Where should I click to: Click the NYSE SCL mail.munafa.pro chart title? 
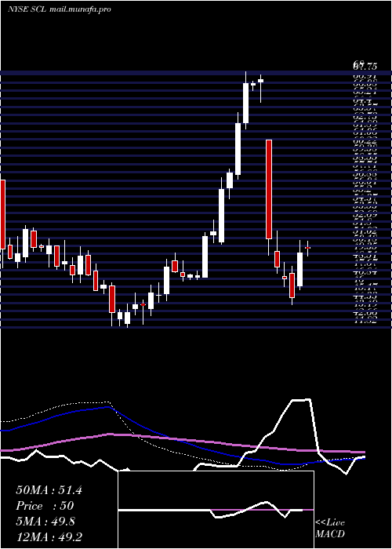tap(59, 9)
